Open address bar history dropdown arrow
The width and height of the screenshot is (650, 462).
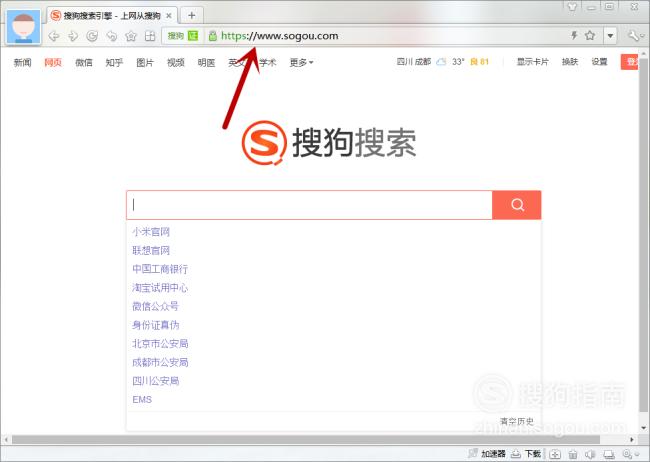pos(610,36)
